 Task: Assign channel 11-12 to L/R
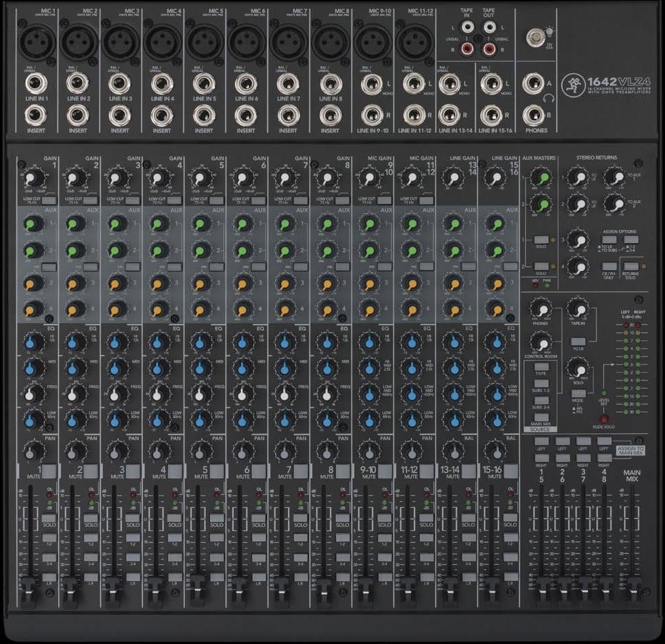click(x=427, y=577)
